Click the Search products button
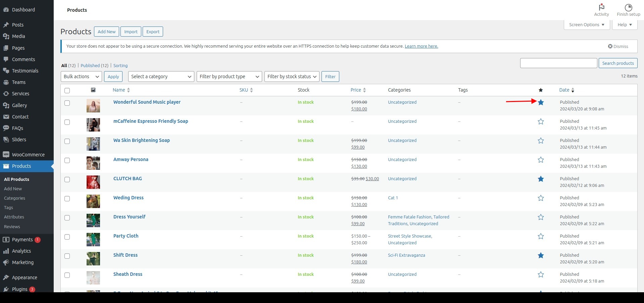This screenshot has height=303, width=644. pyautogui.click(x=618, y=63)
